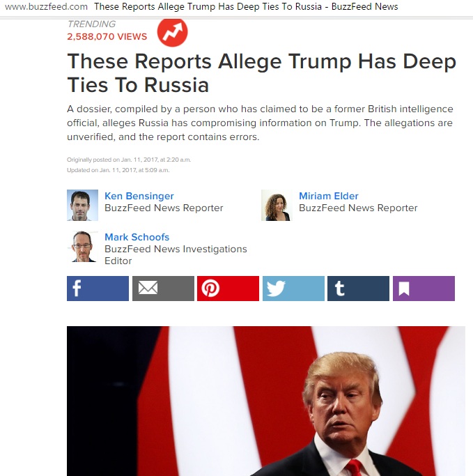The height and width of the screenshot is (476, 473).
Task: Open the lead article photo
Action: coord(266,401)
